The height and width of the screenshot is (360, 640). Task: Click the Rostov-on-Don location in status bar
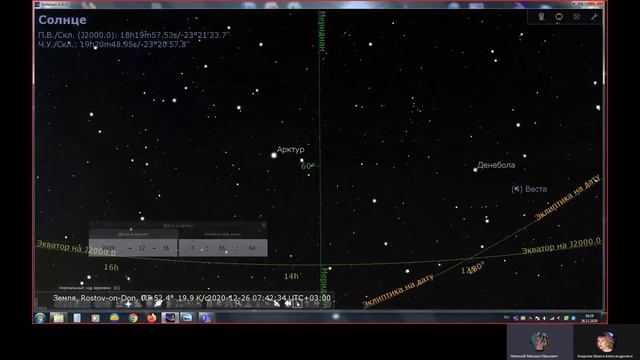point(108,298)
